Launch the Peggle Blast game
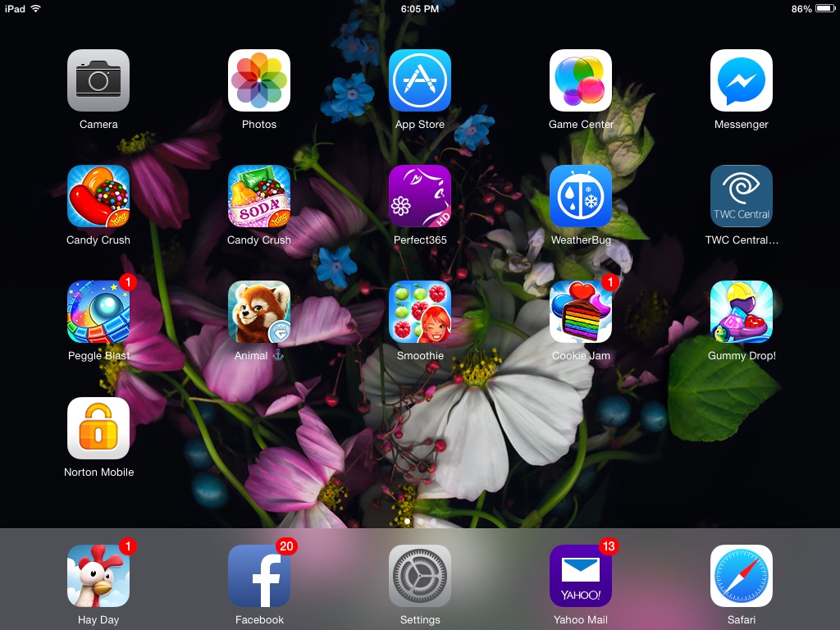840x630 pixels. (98, 312)
